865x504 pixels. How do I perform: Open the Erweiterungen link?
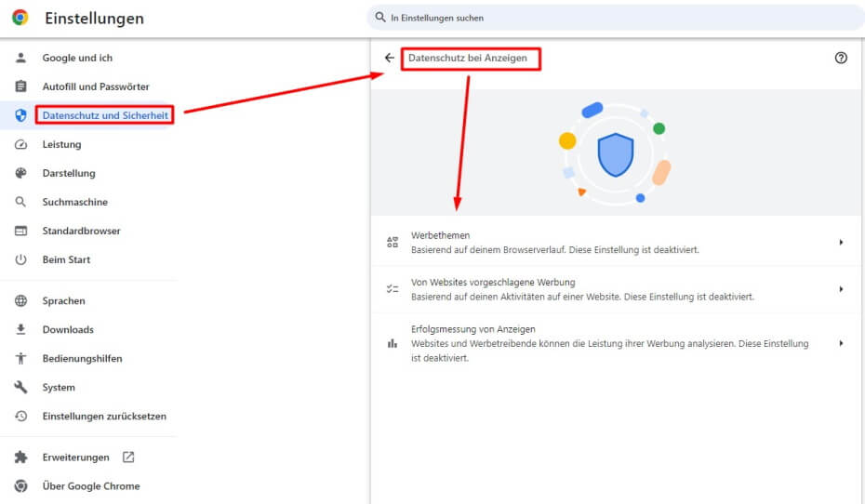pos(75,458)
